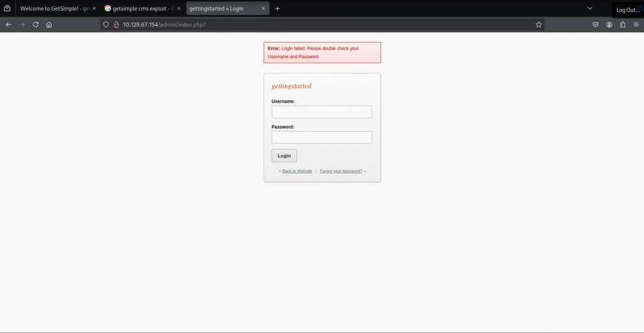Viewport: 644px width, 333px height.
Task: Click the shield tracking protection icon
Action: point(106,25)
